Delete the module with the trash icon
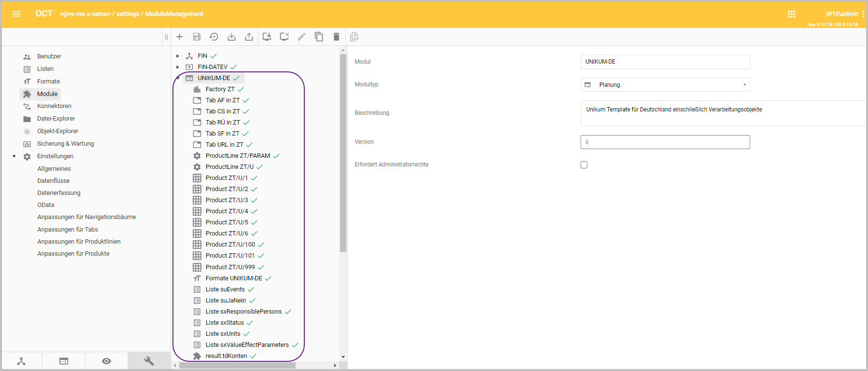868x371 pixels. (336, 37)
